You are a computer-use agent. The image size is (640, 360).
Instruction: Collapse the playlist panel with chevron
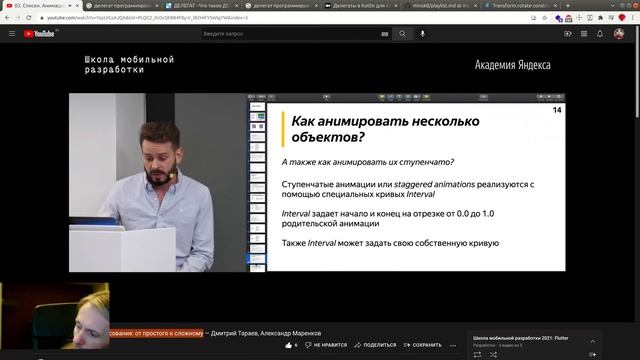[593, 341]
